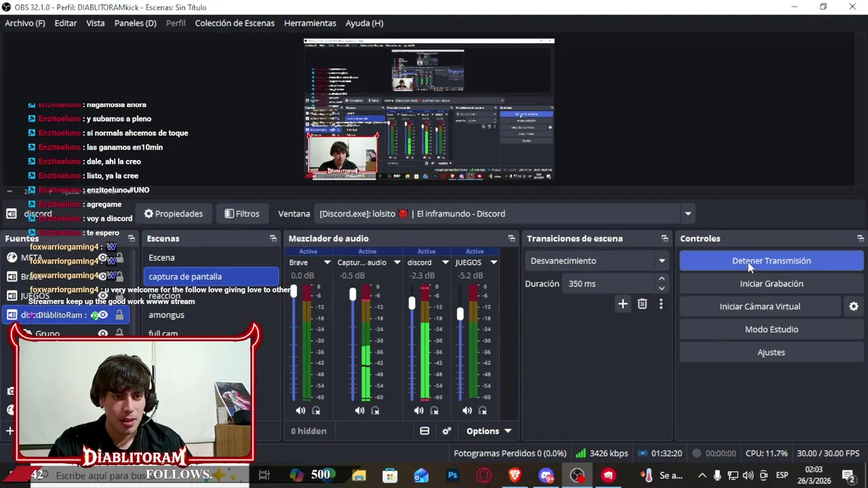Image resolution: width=868 pixels, height=488 pixels.
Task: Open transition properties three-dot menu
Action: [661, 304]
